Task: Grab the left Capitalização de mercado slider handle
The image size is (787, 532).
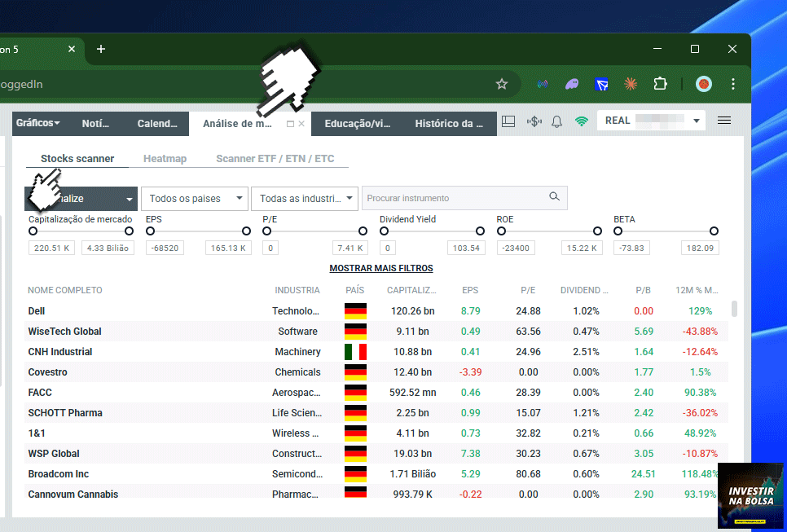Action: point(33,231)
